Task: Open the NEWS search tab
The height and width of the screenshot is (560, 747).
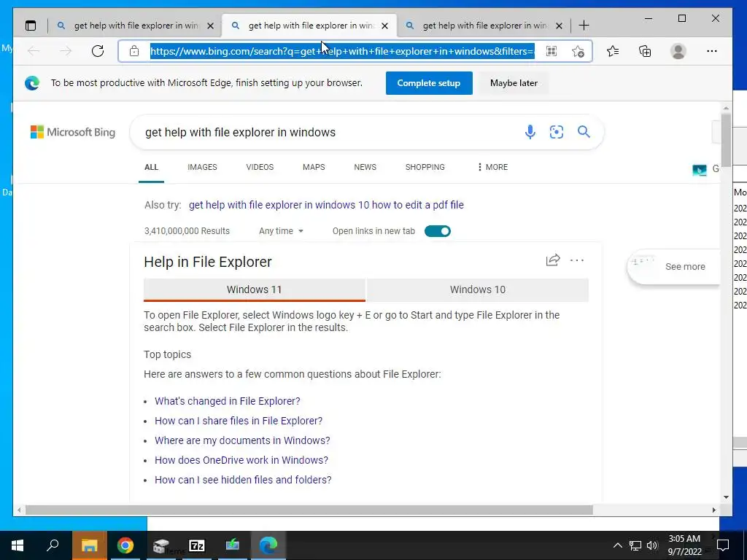Action: click(x=365, y=167)
